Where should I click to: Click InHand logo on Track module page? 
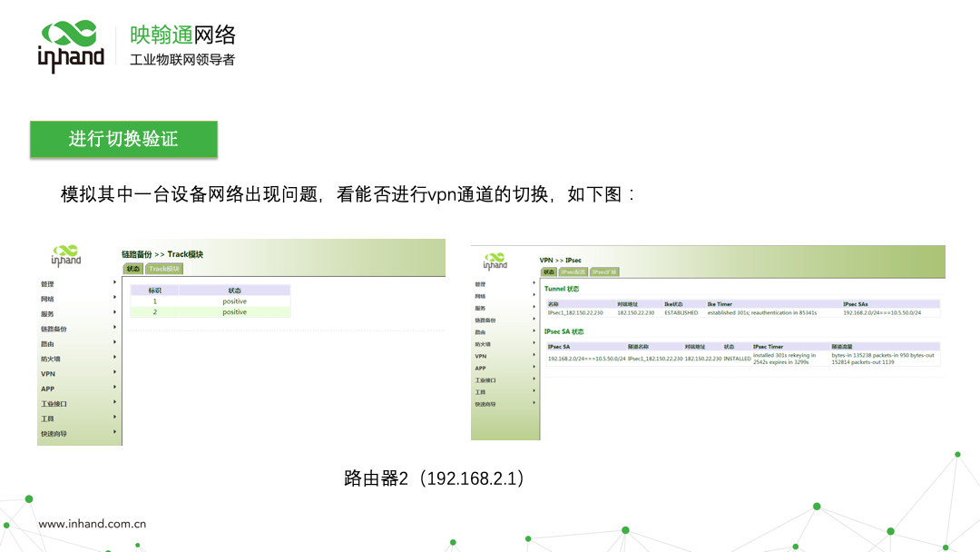[x=65, y=255]
